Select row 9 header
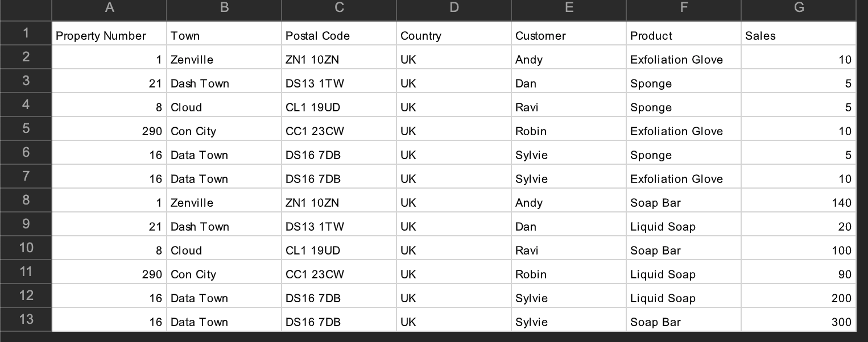This screenshot has height=342, width=868. (26, 224)
